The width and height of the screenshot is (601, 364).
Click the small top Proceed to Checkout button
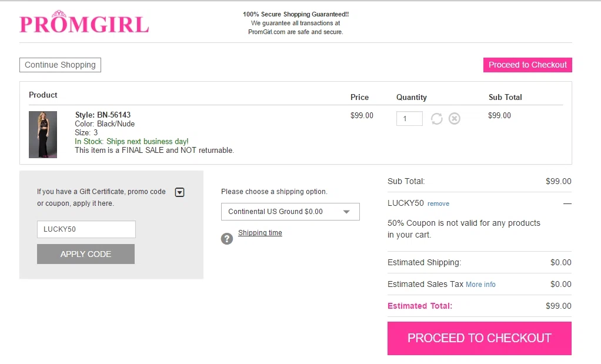pyautogui.click(x=527, y=65)
